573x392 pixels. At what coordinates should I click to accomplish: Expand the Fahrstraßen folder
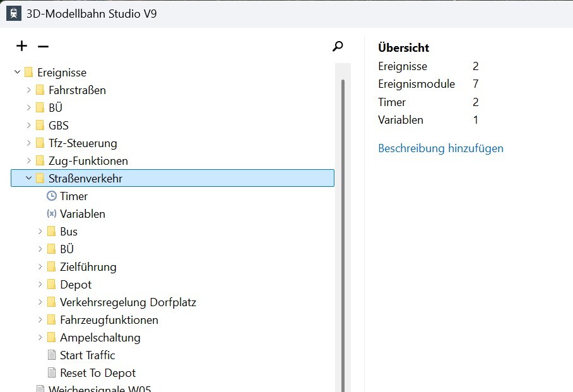coord(28,90)
